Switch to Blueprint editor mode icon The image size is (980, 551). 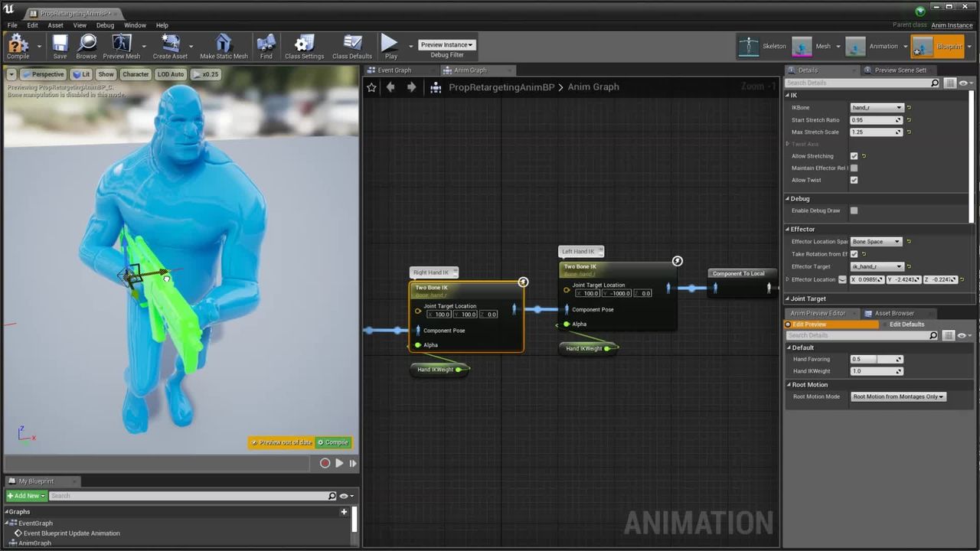click(x=923, y=47)
